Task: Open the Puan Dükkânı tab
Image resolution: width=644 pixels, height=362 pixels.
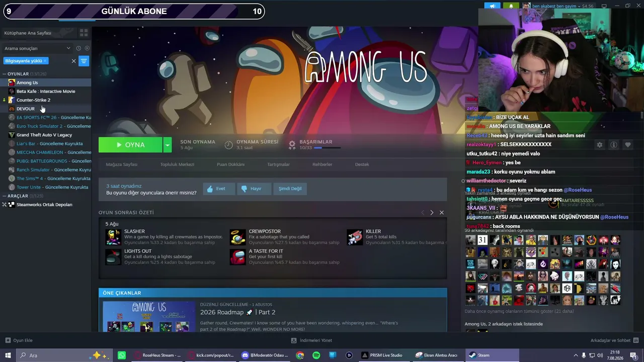Action: coord(230,164)
